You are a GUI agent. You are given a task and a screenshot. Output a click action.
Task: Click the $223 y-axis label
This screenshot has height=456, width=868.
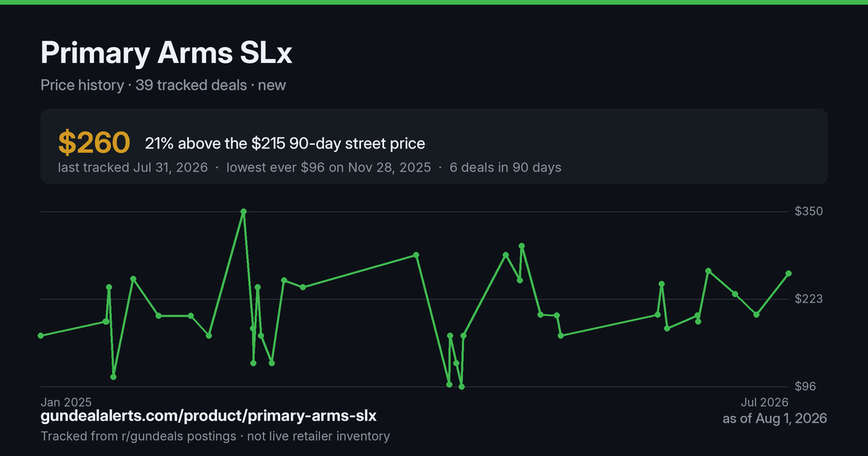(x=809, y=299)
